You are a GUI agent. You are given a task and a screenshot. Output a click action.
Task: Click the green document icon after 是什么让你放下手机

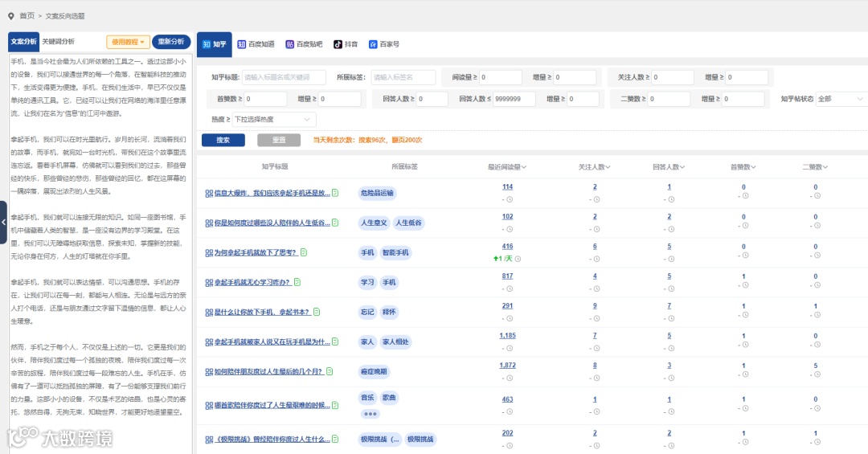point(317,312)
